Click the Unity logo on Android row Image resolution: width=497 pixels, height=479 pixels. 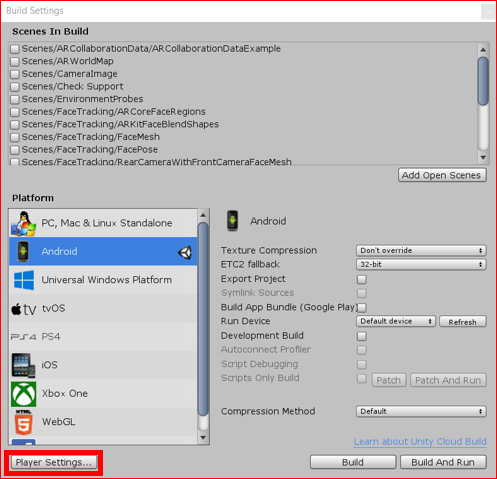tap(185, 253)
